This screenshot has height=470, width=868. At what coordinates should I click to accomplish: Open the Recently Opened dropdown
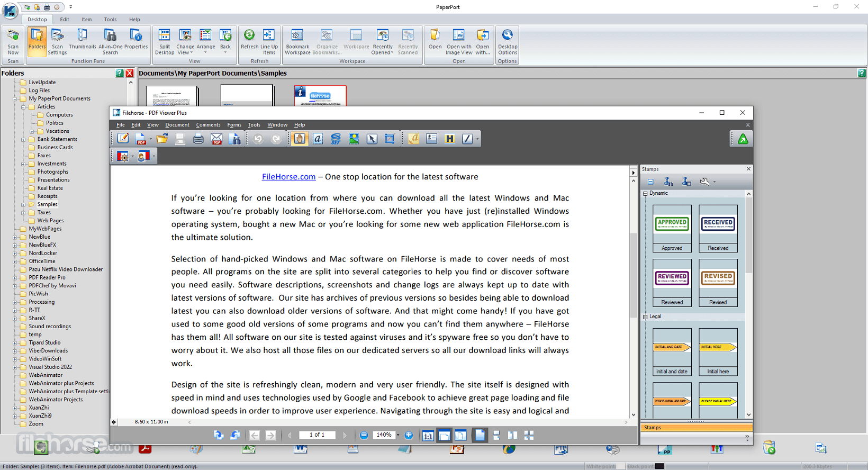[383, 41]
